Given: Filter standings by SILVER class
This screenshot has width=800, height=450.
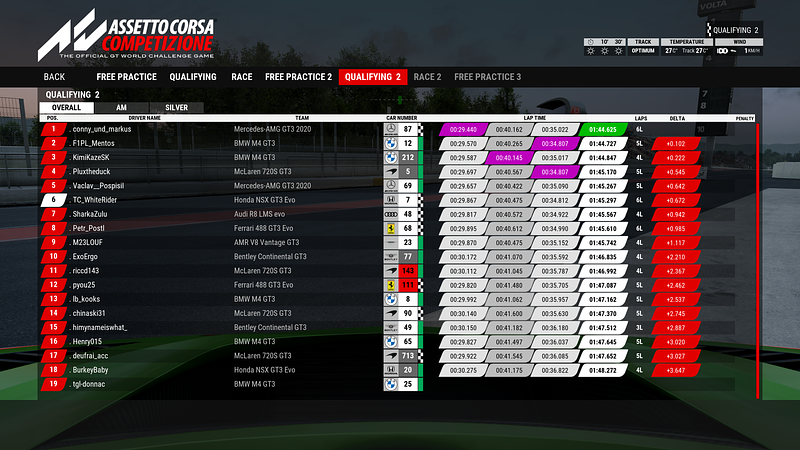Looking at the screenshot, I should [177, 108].
